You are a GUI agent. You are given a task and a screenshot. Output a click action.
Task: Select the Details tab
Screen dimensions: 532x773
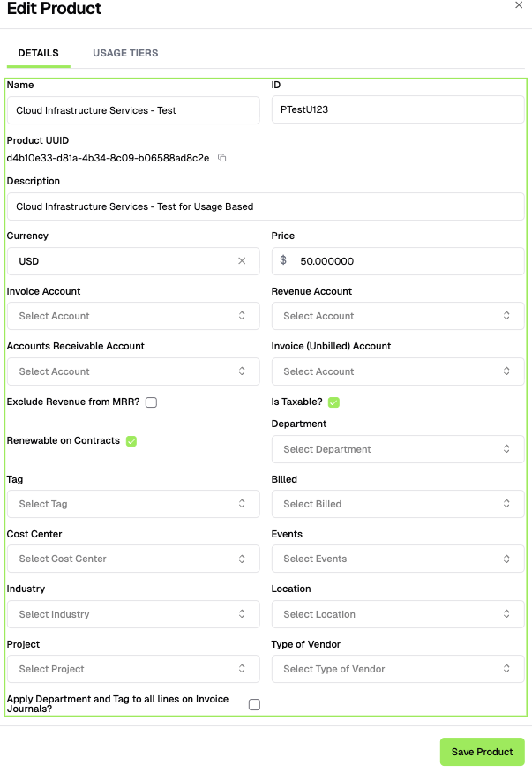(38, 53)
